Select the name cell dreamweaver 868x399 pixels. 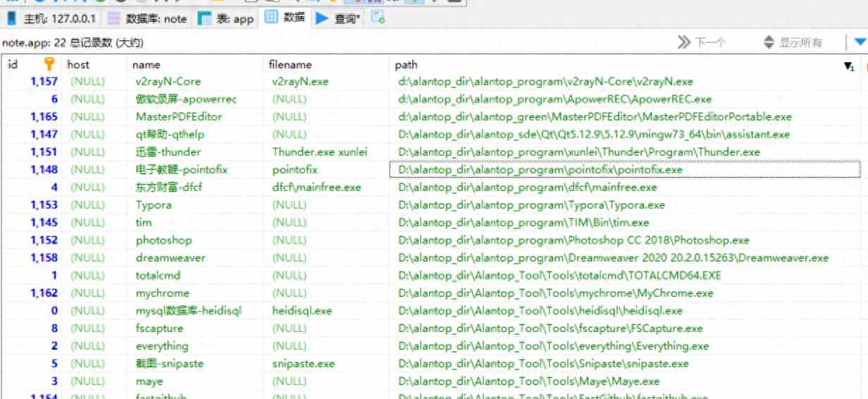click(x=170, y=258)
